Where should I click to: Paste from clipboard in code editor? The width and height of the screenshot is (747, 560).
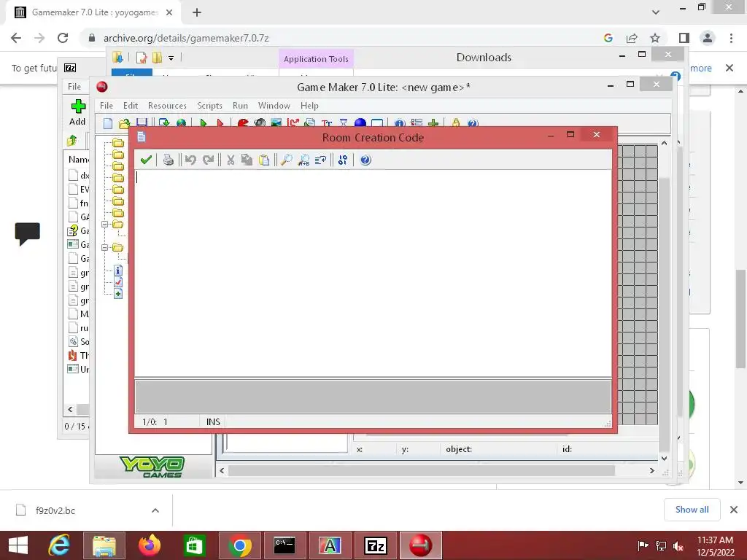(264, 160)
